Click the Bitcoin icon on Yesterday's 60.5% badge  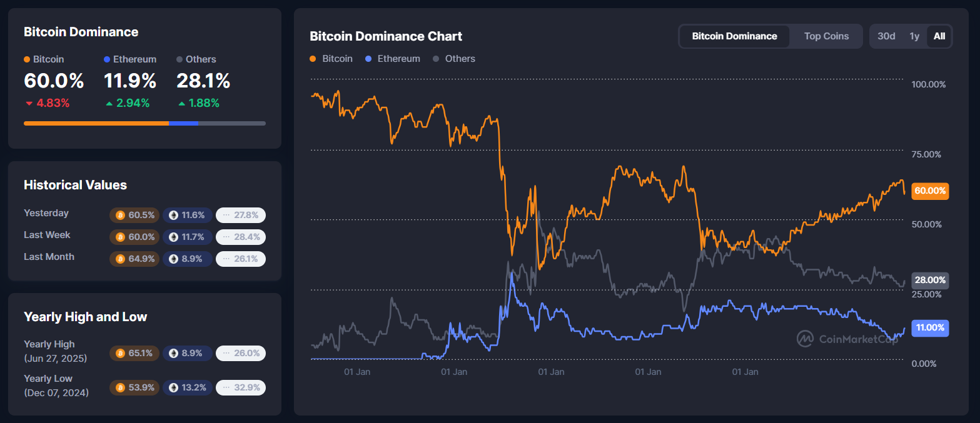(119, 215)
